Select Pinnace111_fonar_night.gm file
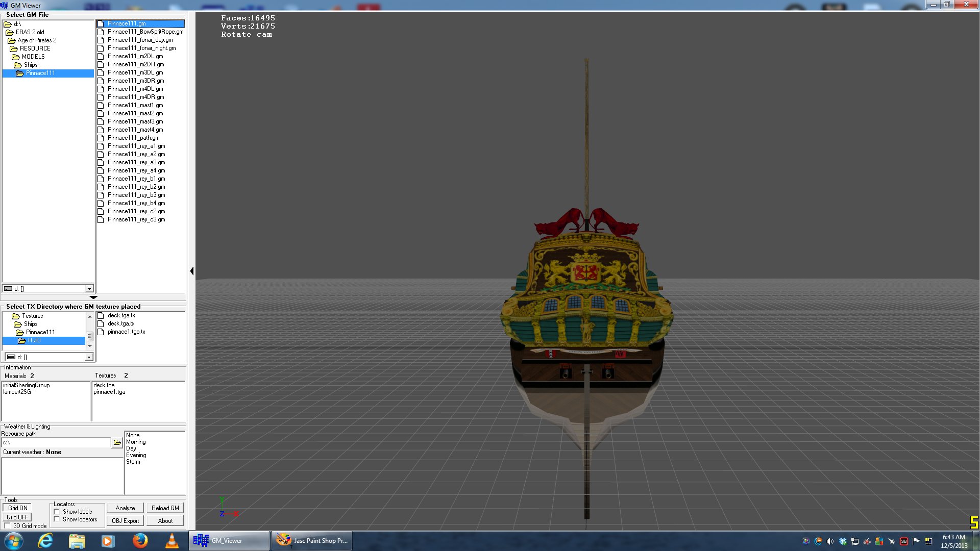Viewport: 980px width, 551px height. pos(141,48)
